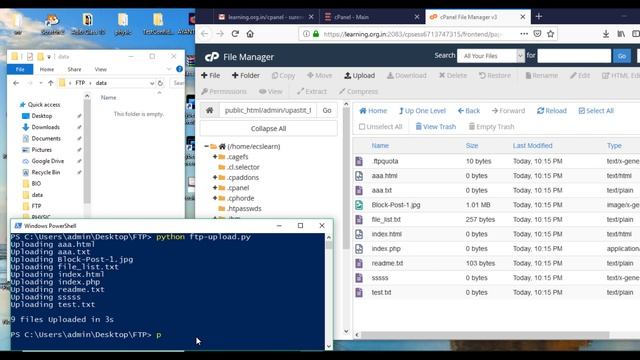Image resolution: width=640 pixels, height=360 pixels.
Task: Reload the file listing
Action: pos(552,111)
